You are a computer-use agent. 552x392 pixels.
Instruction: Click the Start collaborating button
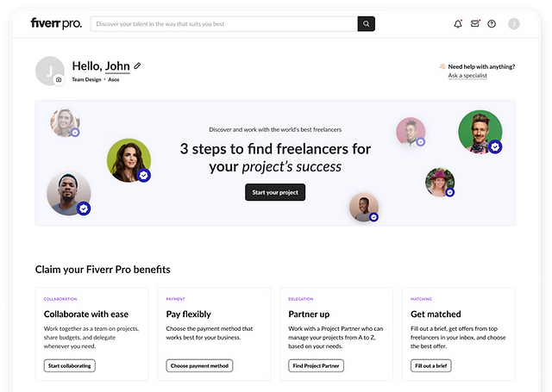click(69, 365)
